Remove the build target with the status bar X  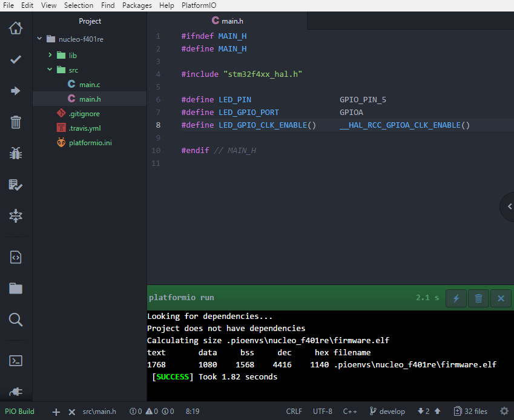[72, 412]
